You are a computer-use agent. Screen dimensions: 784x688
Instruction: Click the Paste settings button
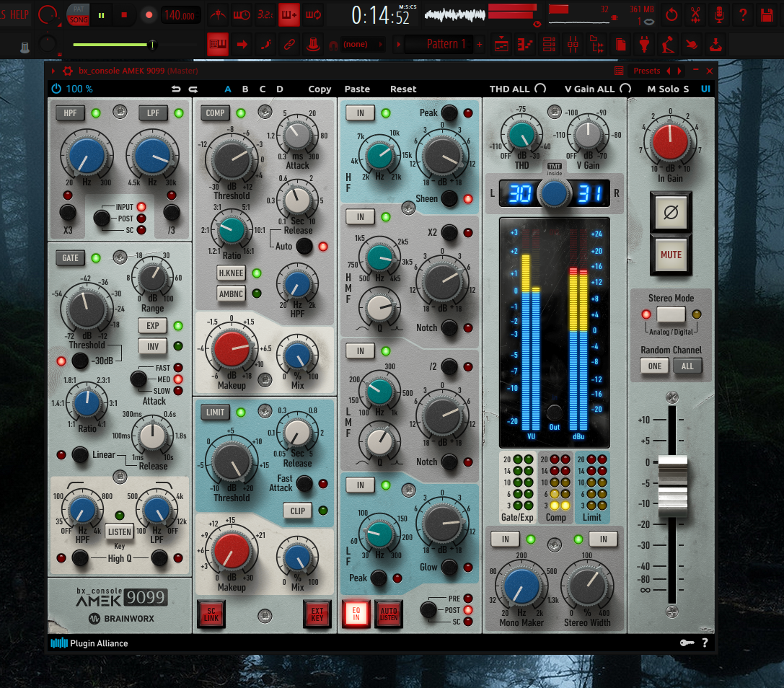point(357,89)
